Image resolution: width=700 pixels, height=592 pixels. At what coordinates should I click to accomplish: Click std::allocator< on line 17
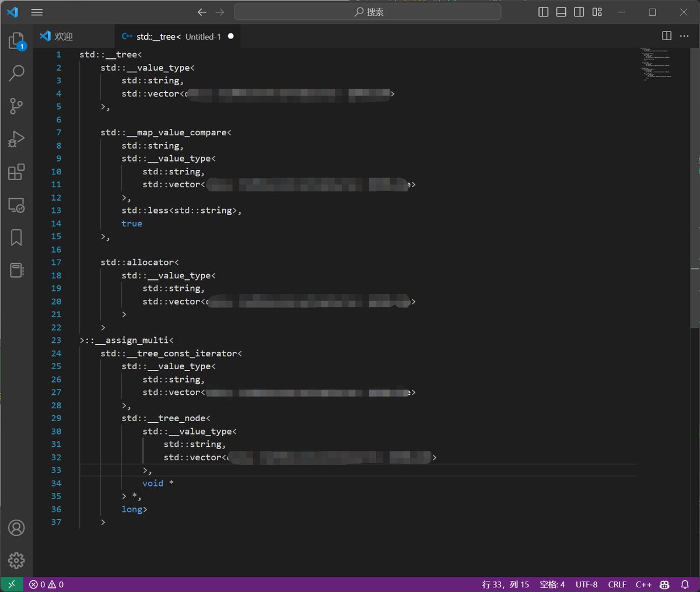tap(139, 262)
